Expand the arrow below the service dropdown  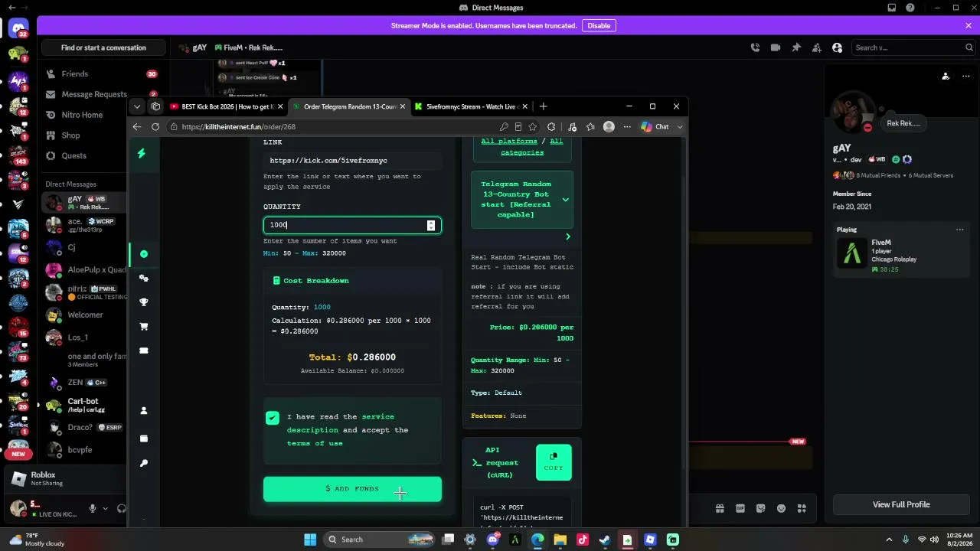[x=567, y=236]
